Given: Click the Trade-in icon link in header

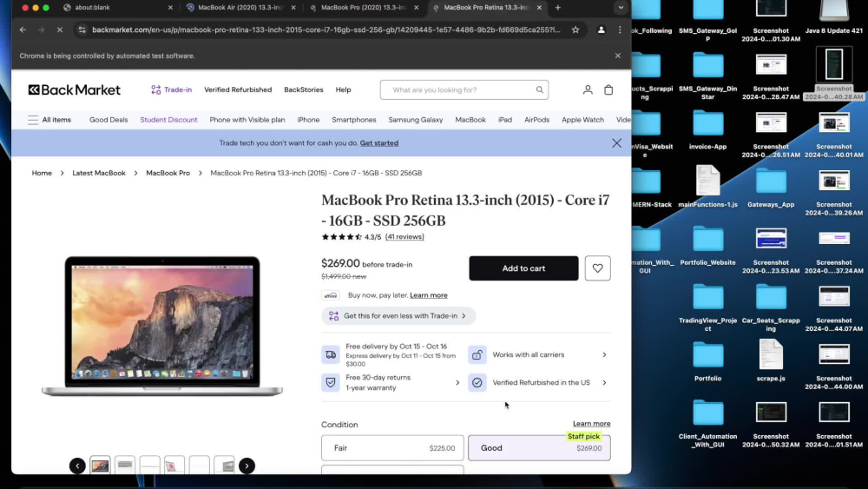Looking at the screenshot, I should coord(172,89).
